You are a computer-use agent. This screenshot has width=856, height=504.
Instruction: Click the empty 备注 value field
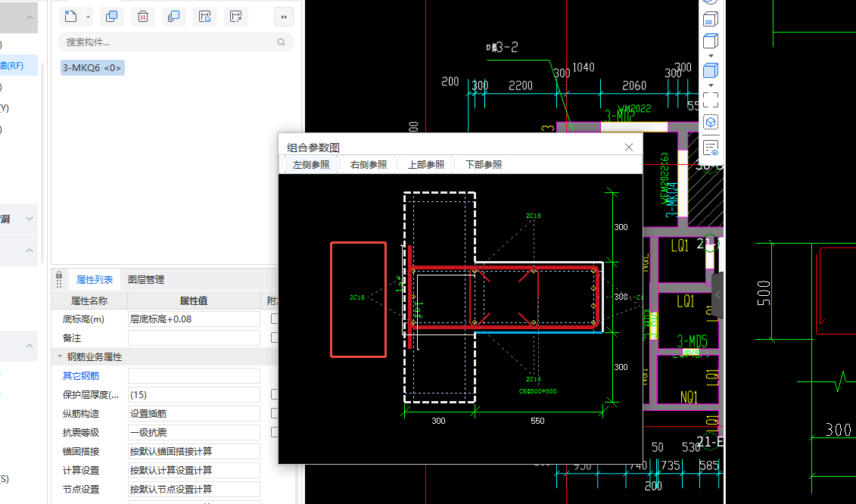pos(194,338)
